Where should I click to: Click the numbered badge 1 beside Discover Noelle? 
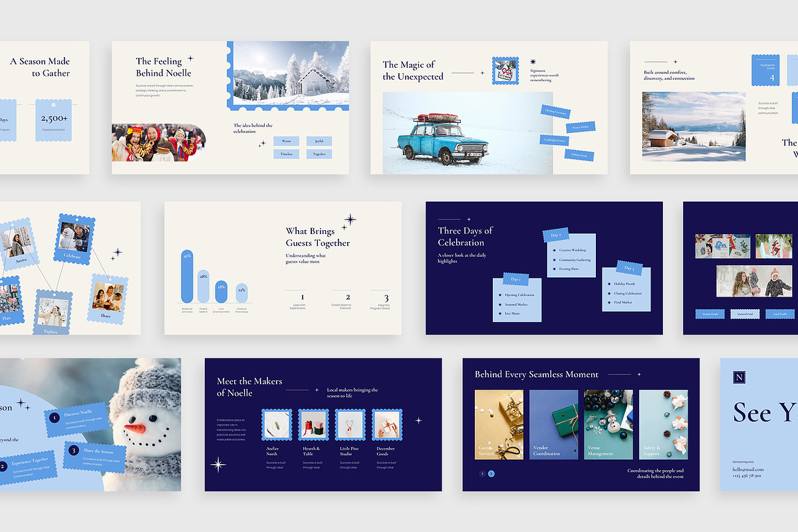(x=55, y=417)
